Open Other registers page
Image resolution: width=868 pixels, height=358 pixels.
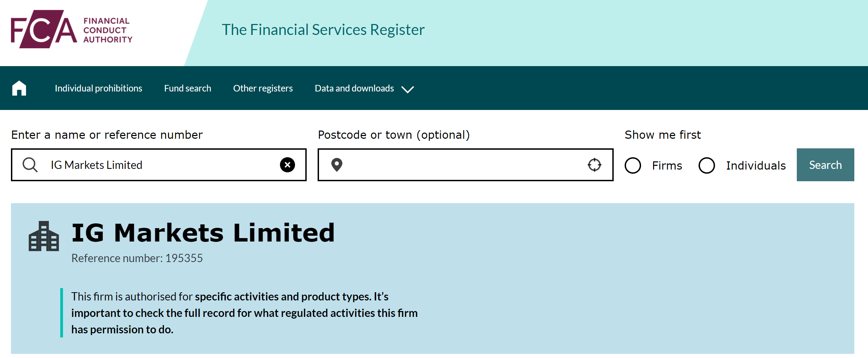click(x=263, y=88)
